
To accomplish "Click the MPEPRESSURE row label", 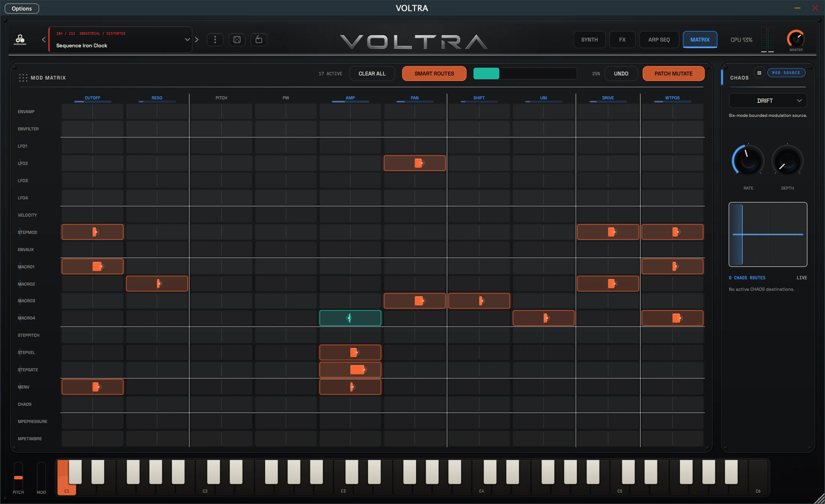I will 33,422.
